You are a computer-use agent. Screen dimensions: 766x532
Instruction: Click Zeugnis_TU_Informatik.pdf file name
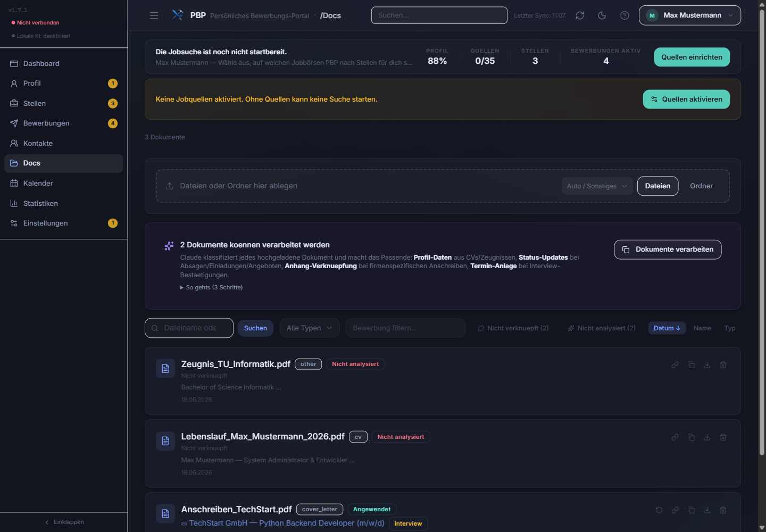[236, 364]
